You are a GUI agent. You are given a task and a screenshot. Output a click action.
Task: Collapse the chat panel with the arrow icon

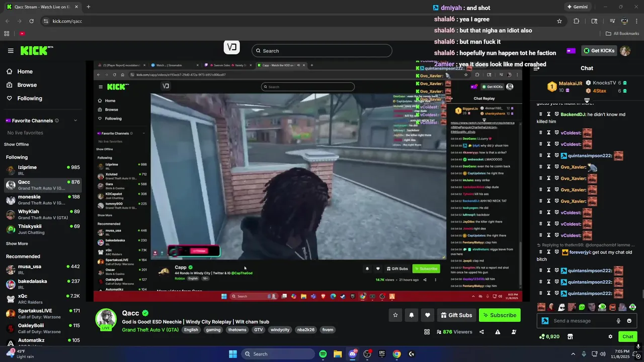point(536,68)
